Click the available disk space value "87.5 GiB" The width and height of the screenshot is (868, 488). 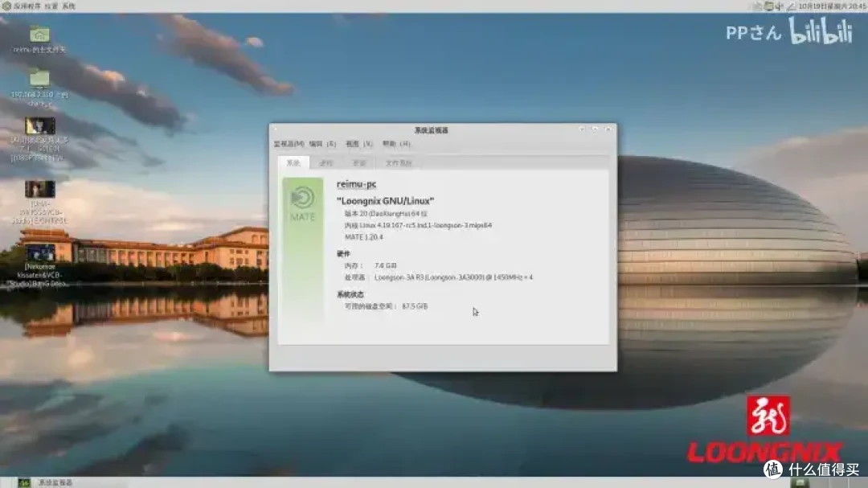415,306
